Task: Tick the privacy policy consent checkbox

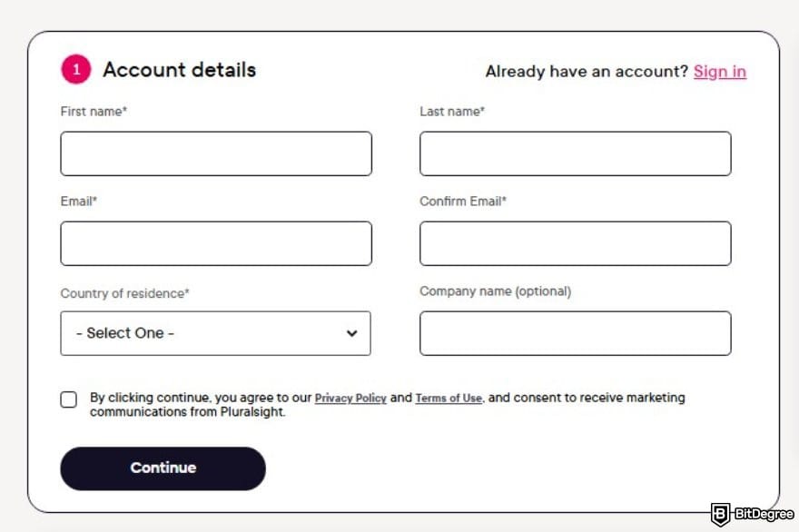Action: 69,399
